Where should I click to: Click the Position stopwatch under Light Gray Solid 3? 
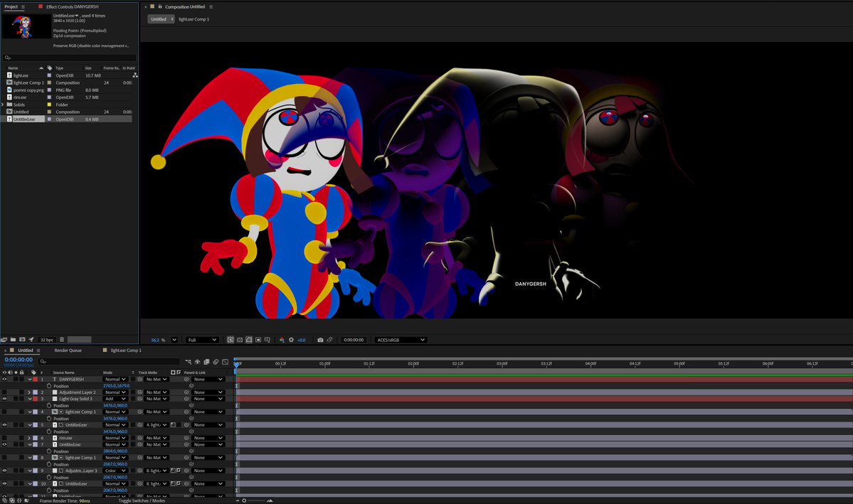tap(49, 406)
